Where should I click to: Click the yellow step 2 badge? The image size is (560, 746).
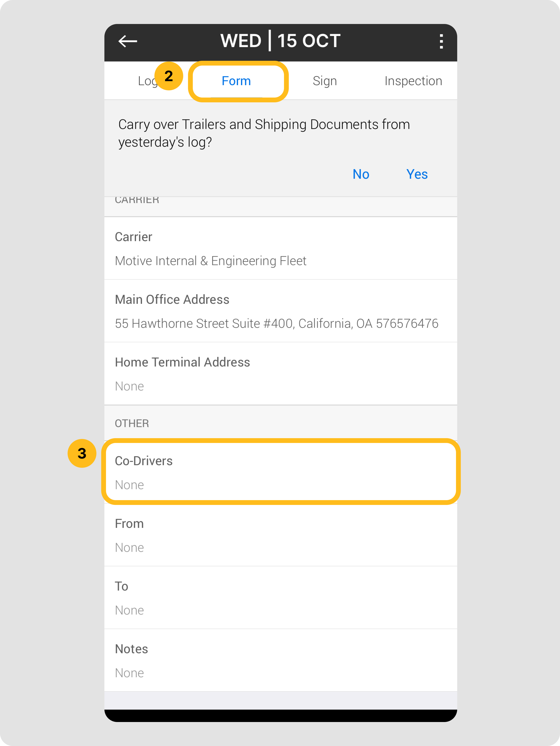click(x=169, y=76)
